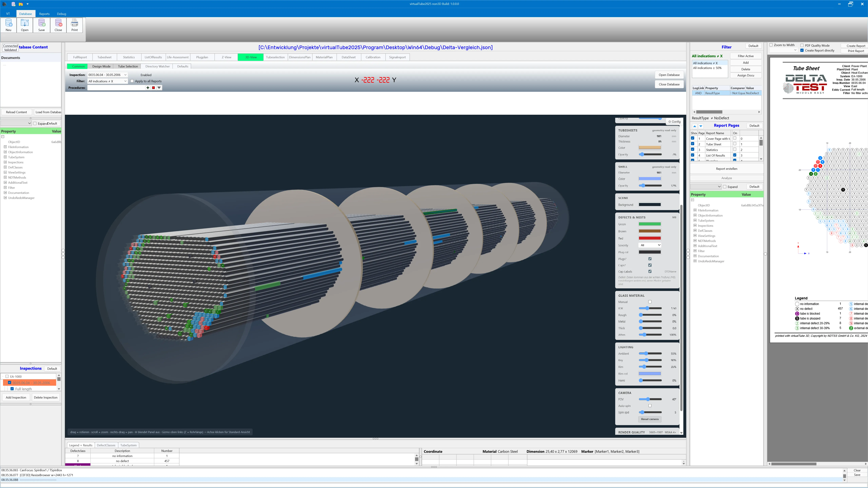
Task: Click the red square icon next to Procedures
Action: 153,88
